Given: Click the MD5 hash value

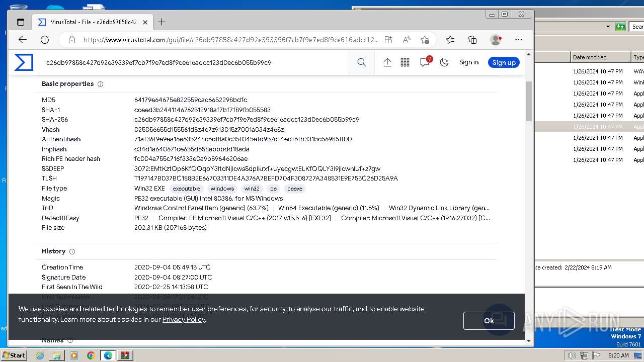Looking at the screenshot, I should [x=191, y=100].
